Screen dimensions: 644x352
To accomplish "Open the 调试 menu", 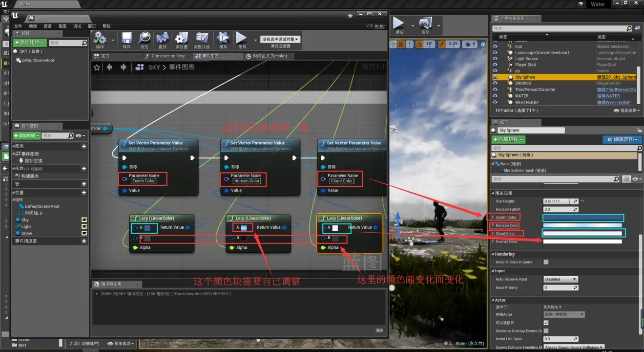I will (77, 26).
